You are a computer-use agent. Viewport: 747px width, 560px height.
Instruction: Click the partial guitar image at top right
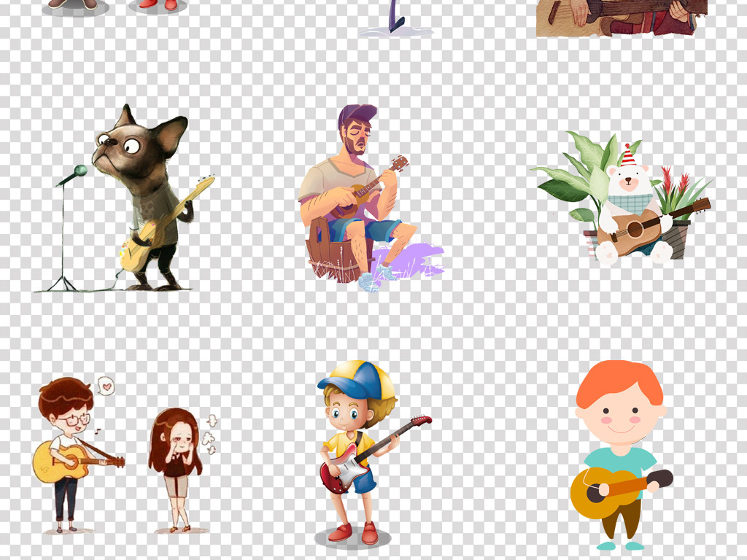[622, 17]
